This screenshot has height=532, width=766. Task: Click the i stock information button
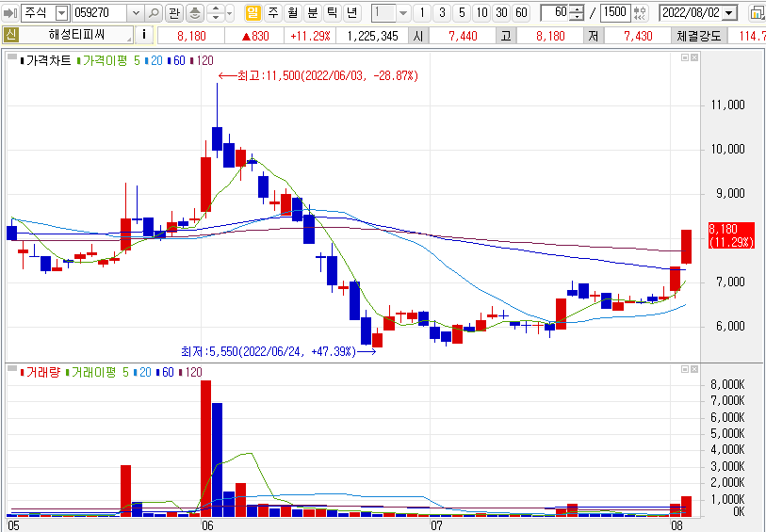[143, 35]
